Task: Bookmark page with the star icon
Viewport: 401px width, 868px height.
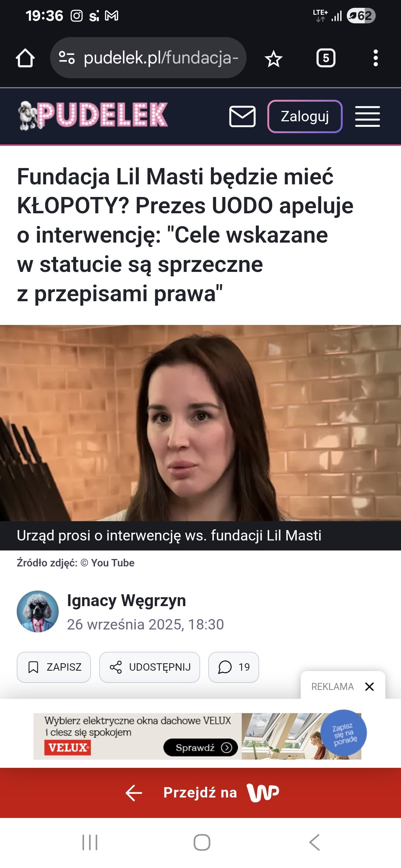Action: point(274,59)
